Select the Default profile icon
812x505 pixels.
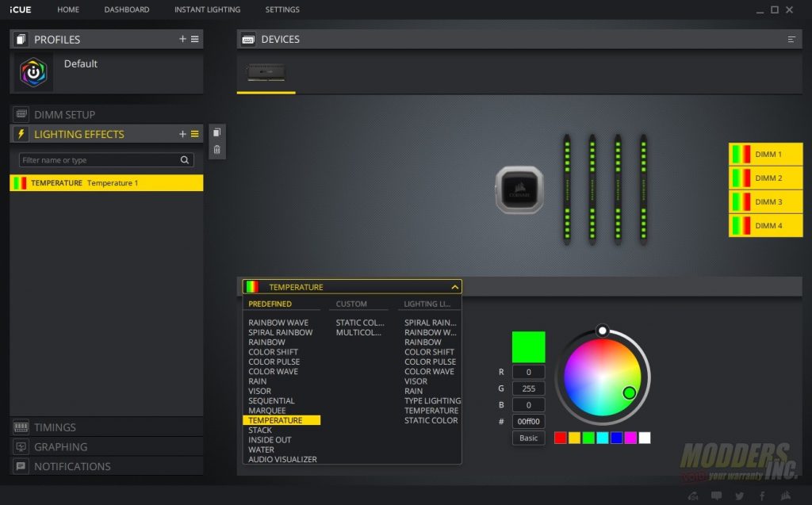[33, 72]
